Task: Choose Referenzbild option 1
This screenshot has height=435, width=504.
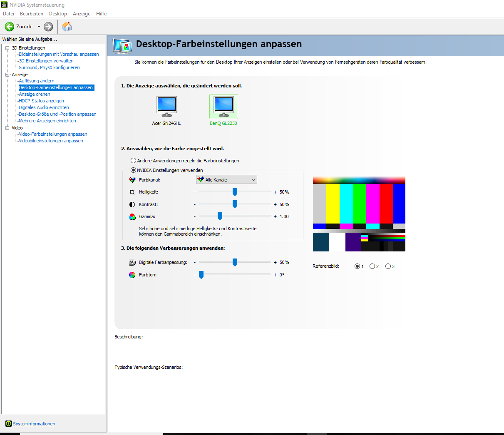Action: coord(357,266)
